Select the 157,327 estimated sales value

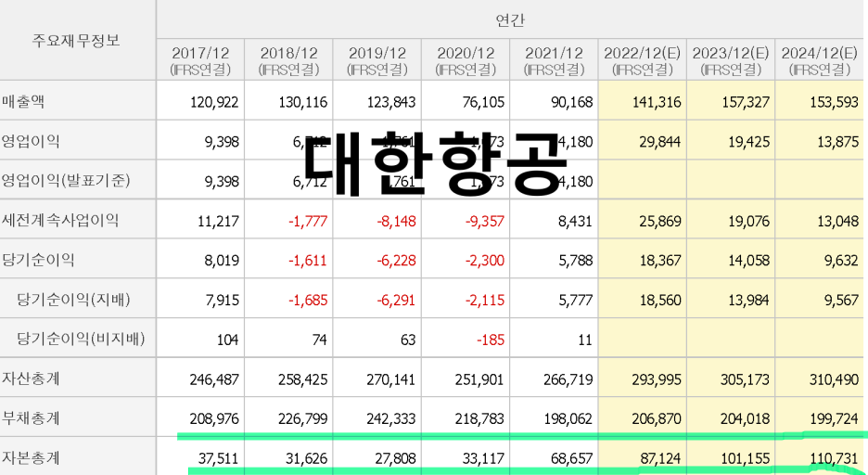click(x=746, y=102)
